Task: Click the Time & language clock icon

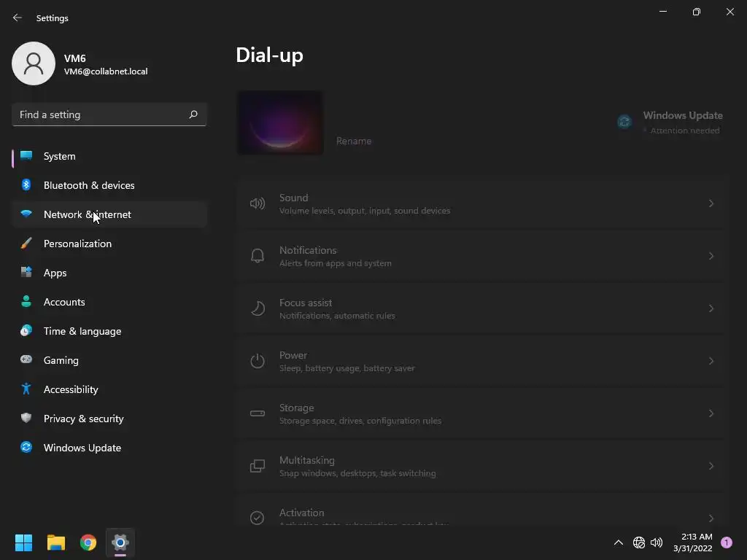Action: coord(26,330)
